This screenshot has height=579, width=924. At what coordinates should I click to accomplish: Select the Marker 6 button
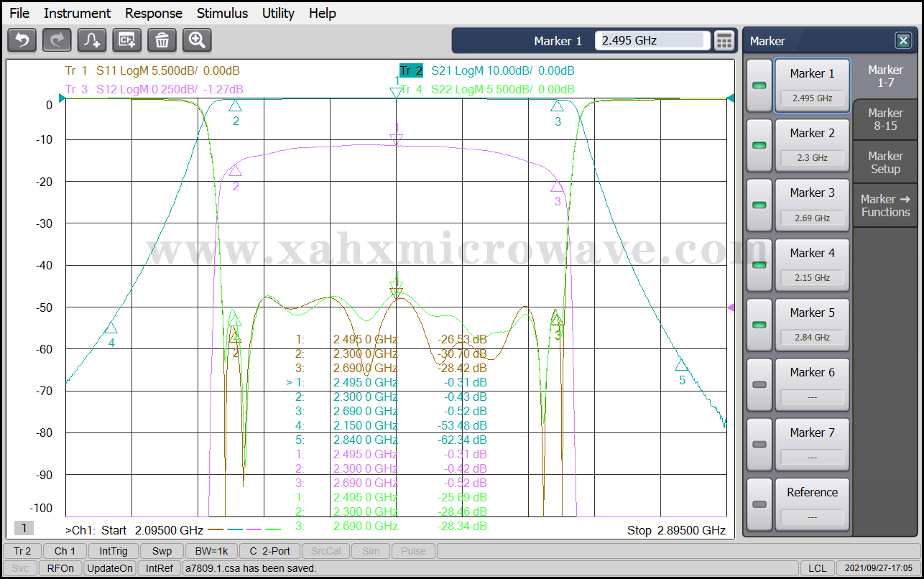click(812, 384)
